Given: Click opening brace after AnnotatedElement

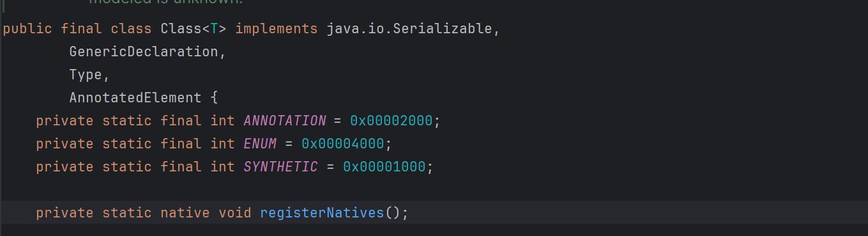Looking at the screenshot, I should pos(214,98).
